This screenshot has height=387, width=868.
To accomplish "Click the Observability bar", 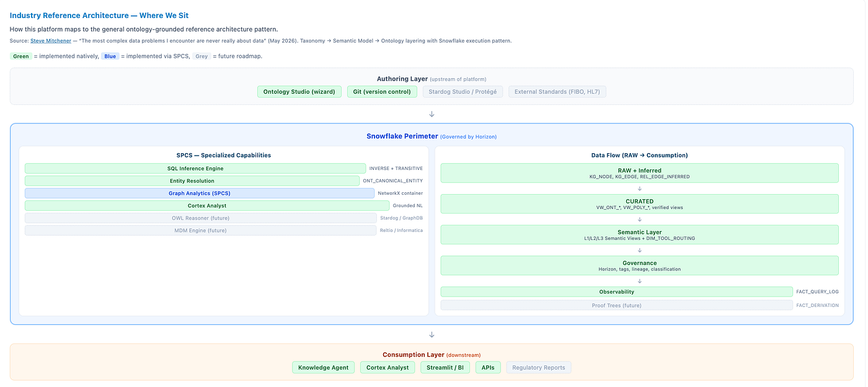I will pos(617,291).
